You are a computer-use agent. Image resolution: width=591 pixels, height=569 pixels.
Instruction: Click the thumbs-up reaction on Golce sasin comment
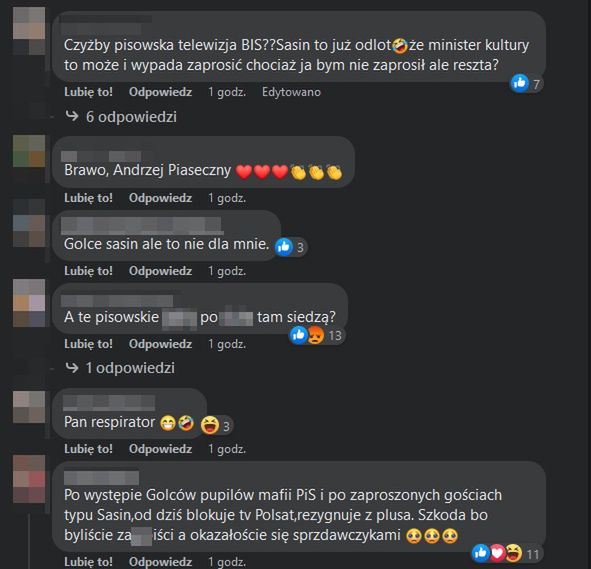(284, 247)
